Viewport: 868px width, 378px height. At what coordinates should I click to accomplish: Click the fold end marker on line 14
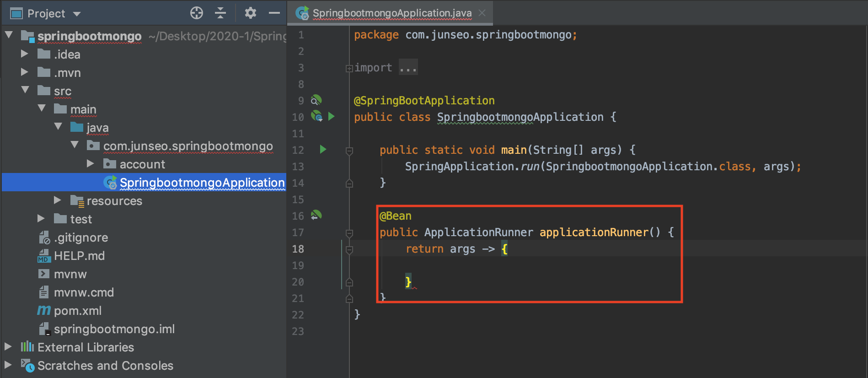[349, 184]
